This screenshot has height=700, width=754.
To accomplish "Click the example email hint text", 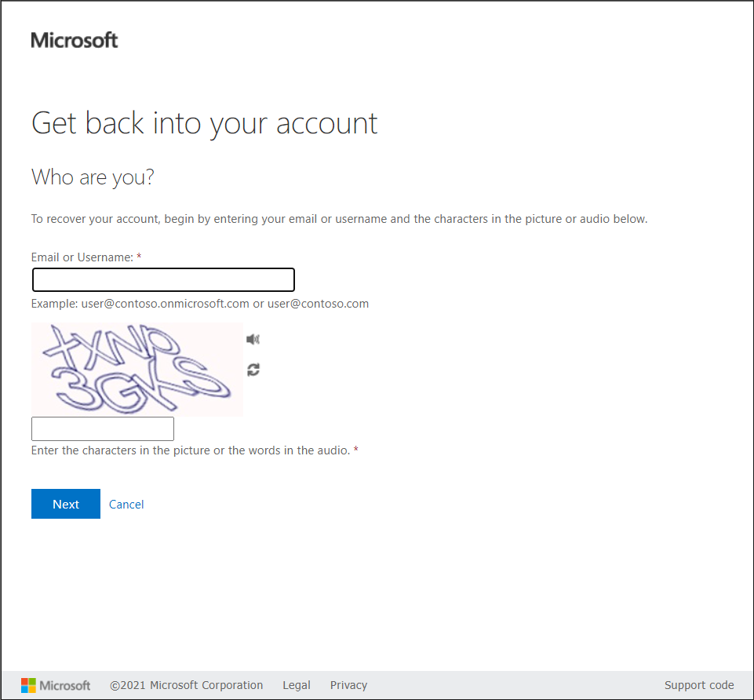I will pos(200,304).
